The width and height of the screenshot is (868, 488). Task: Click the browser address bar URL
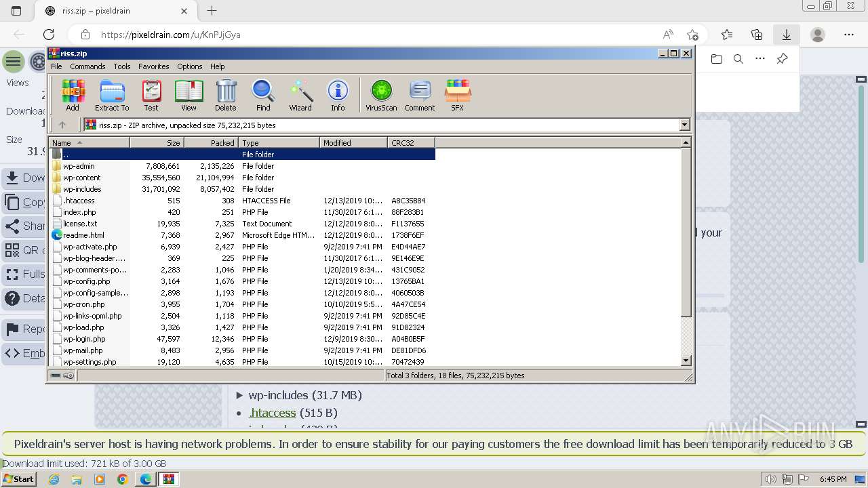pyautogui.click(x=171, y=35)
